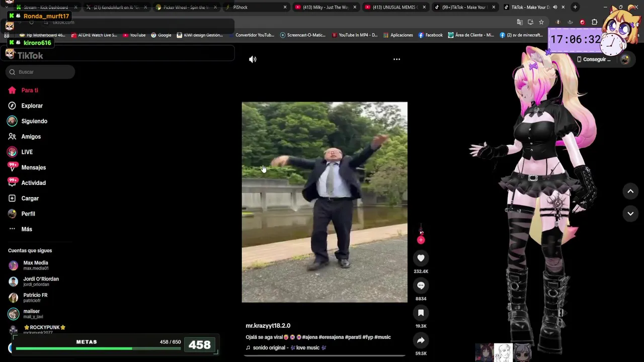The image size is (644, 362).
Task: Click the Amigos people icon
Action: pos(12,136)
